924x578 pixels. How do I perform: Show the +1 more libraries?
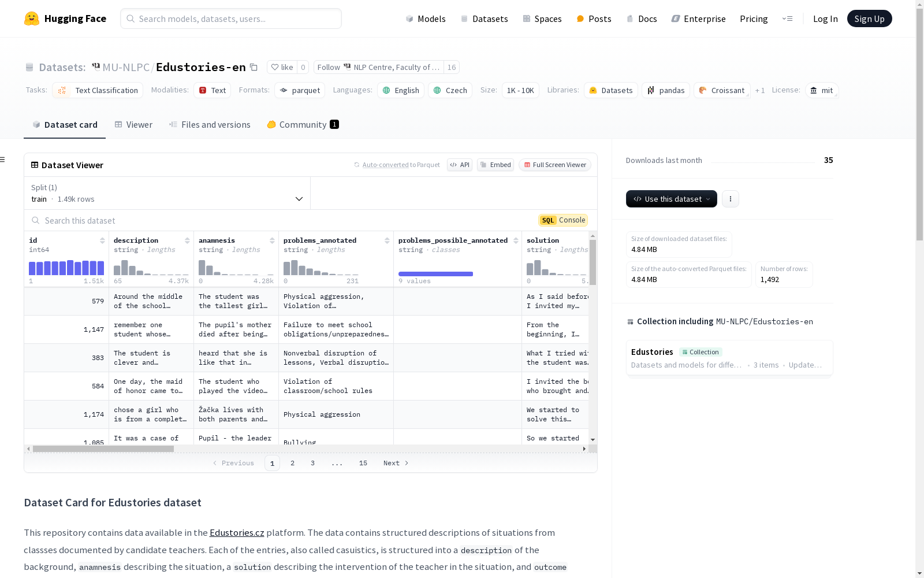(x=760, y=90)
